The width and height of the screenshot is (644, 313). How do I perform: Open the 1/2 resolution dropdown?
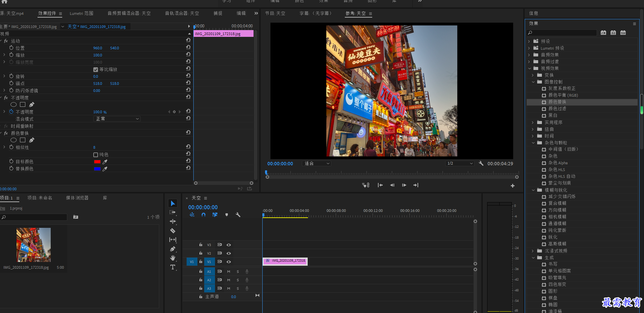pos(460,163)
